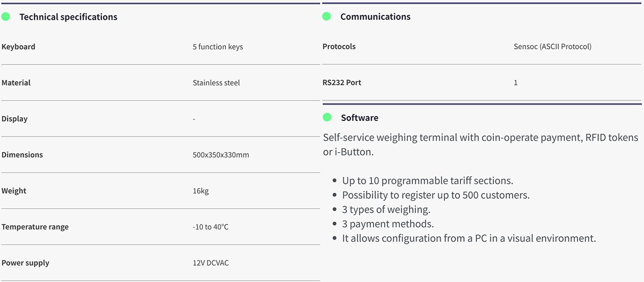Click the Software section heading
Screen dimensions: 644x282
point(359,118)
